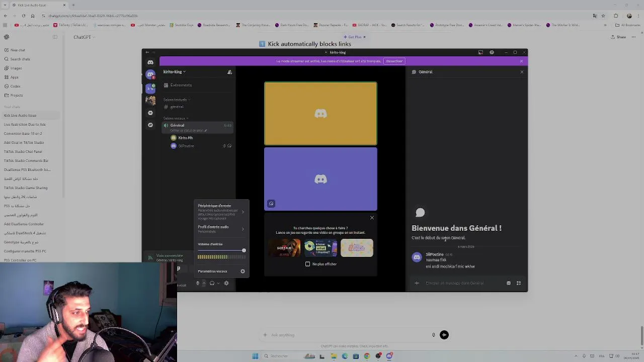Screen dimensions: 644x362
Task: Invite members with the person-plus icon
Action: click(229, 72)
